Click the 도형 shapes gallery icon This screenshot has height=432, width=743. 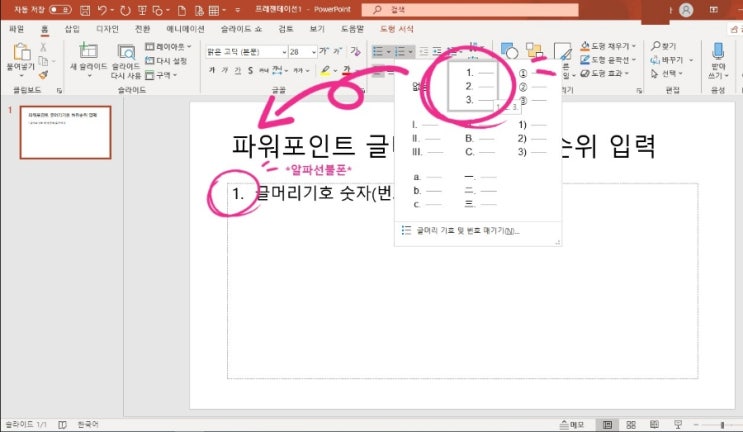click(x=509, y=51)
